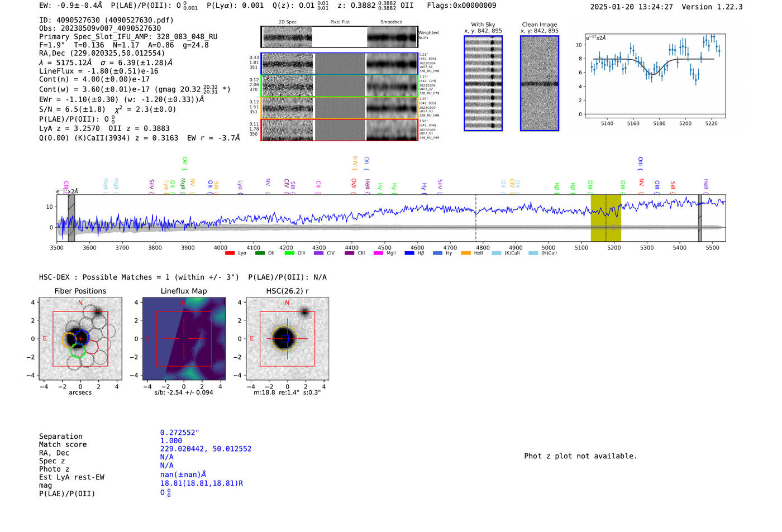
Task: Click the blue fiber circle in Fiber Positions
Action: point(82,337)
